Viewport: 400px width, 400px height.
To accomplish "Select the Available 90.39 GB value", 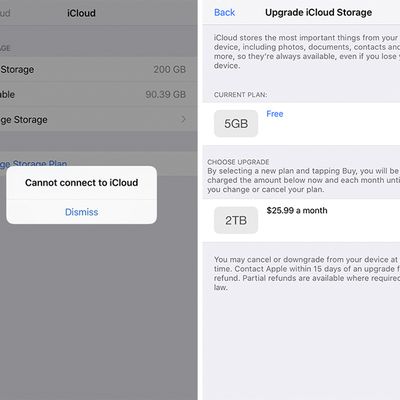I will pyautogui.click(x=165, y=94).
